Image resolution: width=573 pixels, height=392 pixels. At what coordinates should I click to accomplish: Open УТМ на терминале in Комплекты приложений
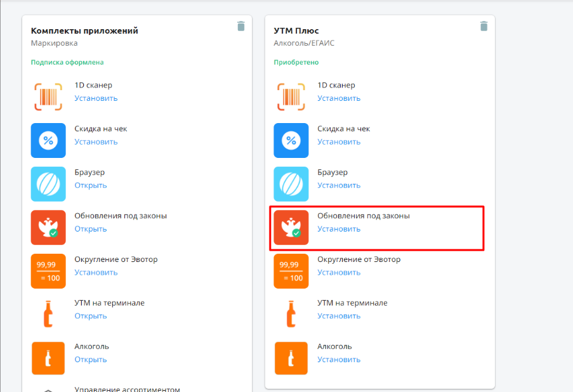91,316
